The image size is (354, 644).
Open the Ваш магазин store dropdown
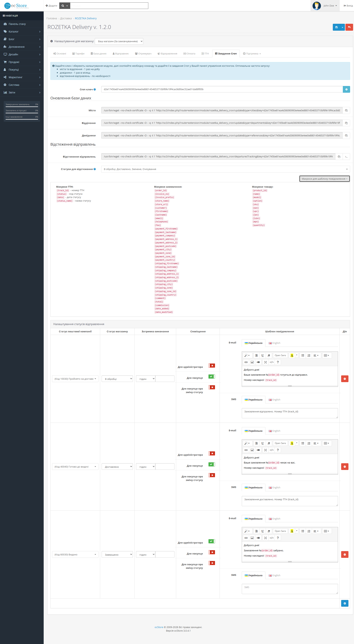(x=119, y=41)
